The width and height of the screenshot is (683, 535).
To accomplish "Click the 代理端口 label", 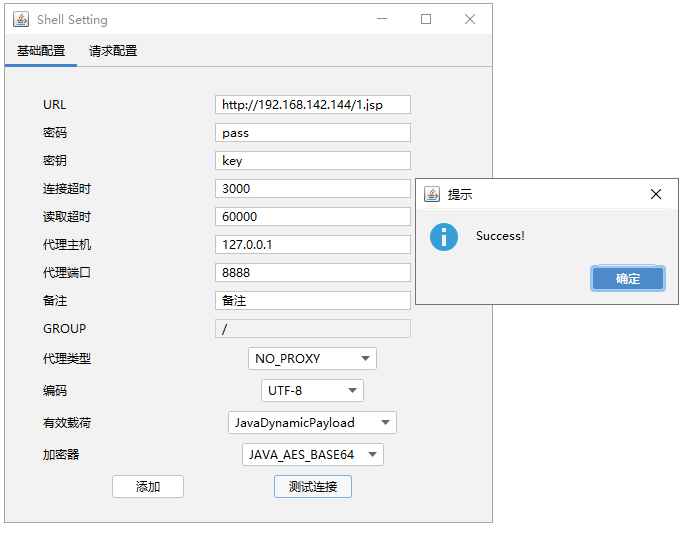I will click(x=67, y=272).
